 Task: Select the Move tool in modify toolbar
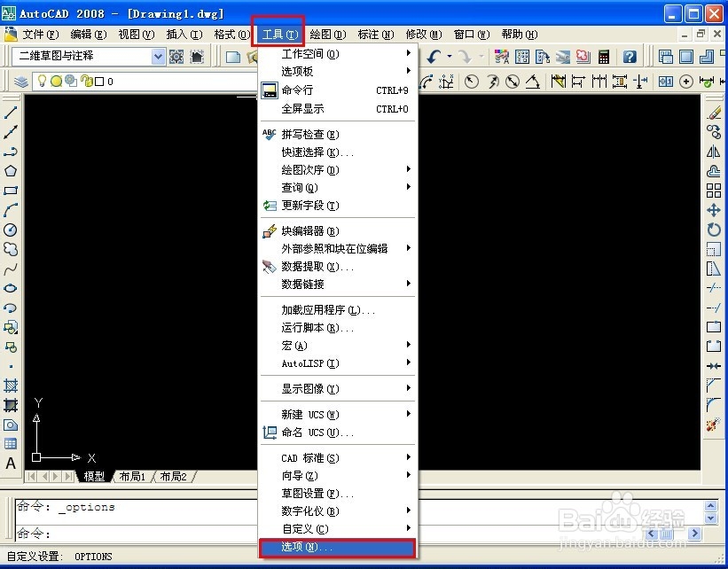(714, 210)
